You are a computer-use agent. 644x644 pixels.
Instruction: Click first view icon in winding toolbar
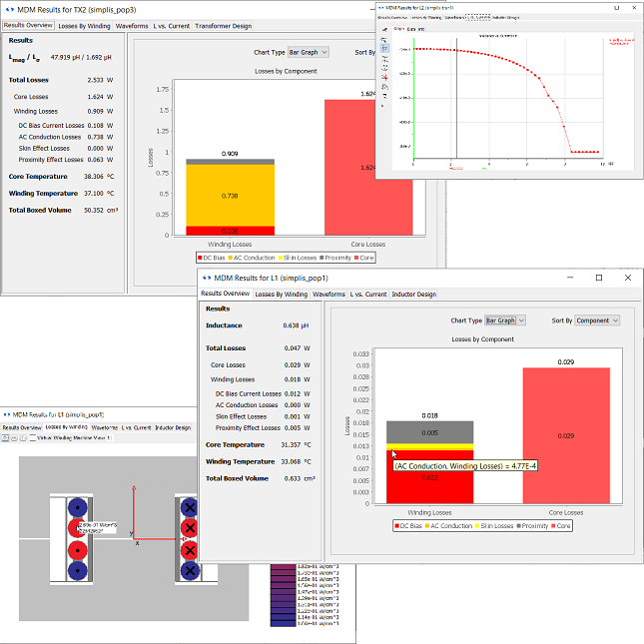[x=7, y=437]
